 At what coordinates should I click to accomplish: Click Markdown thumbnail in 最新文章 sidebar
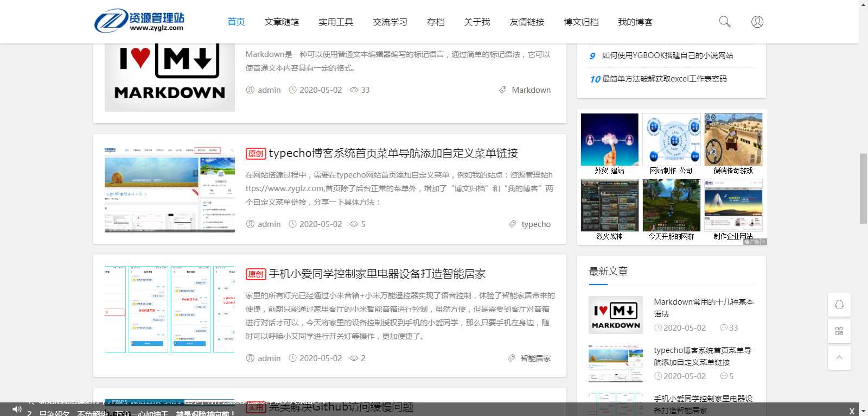point(616,315)
